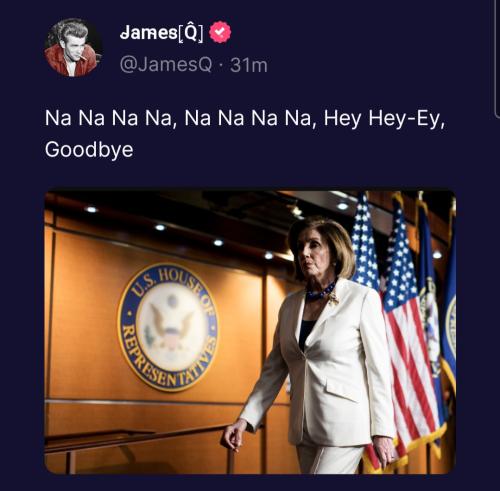
Task: Select the post text starting with Na Na
Action: [x=245, y=134]
